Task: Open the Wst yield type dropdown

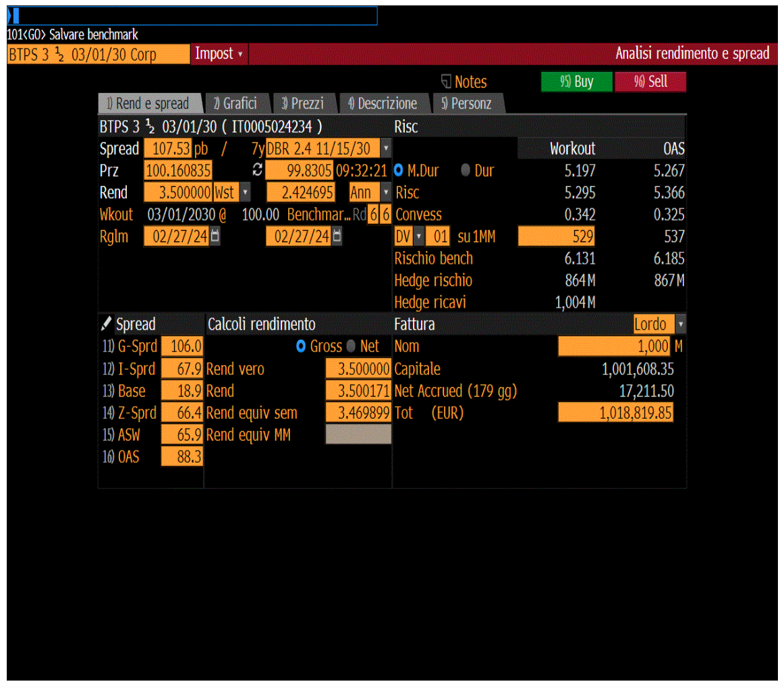Action: coord(245,192)
